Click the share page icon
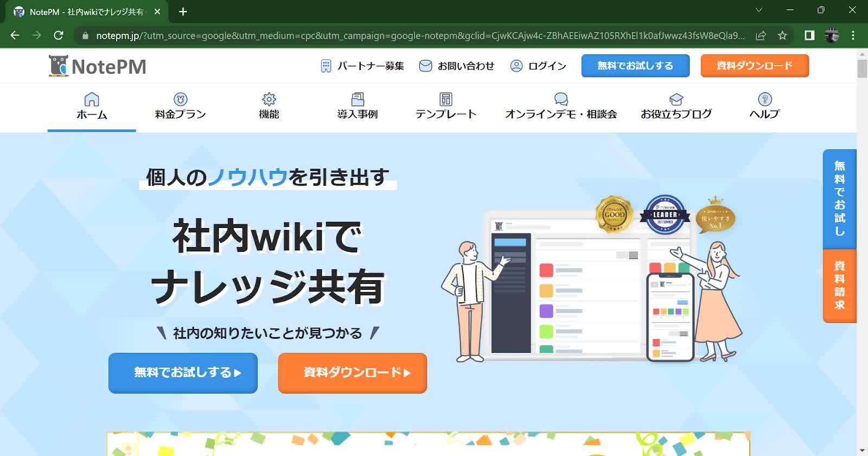 (x=761, y=35)
